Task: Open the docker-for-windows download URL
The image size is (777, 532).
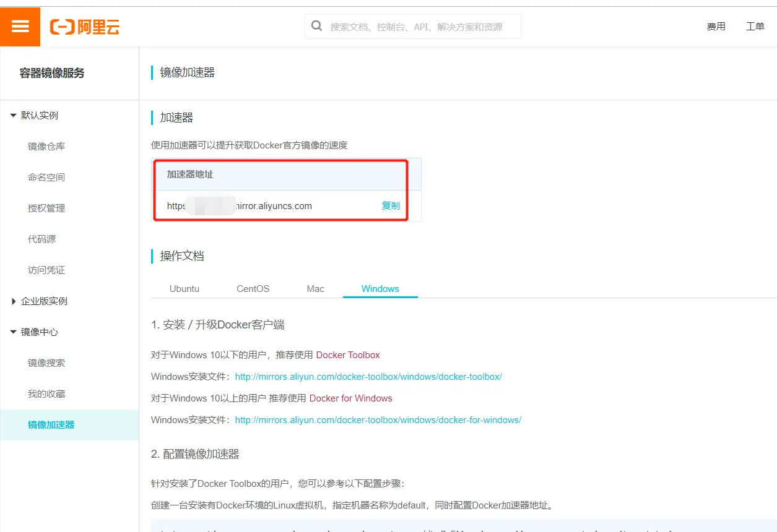Action: coord(378,420)
